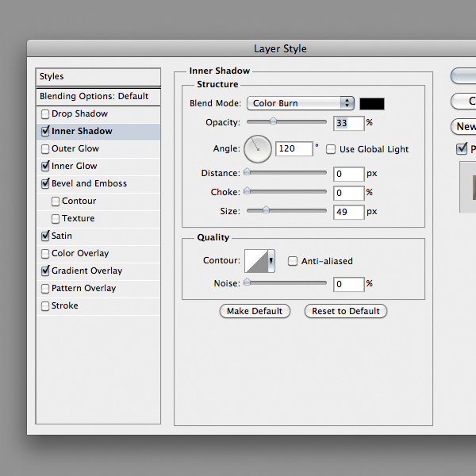Click the Choke value field
The image size is (476, 476).
point(349,193)
